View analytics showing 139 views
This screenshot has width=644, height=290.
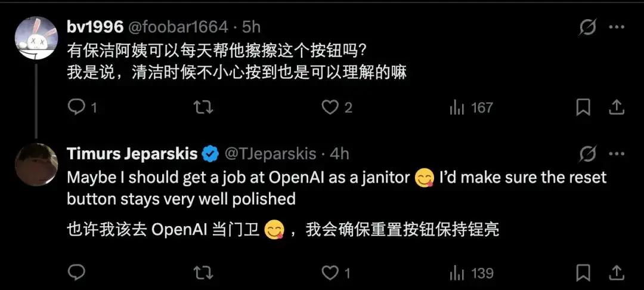472,273
